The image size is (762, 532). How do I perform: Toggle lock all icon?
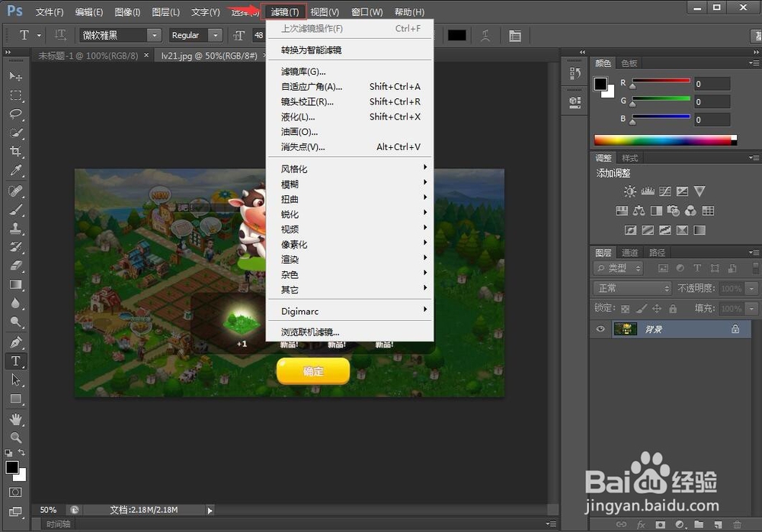673,309
